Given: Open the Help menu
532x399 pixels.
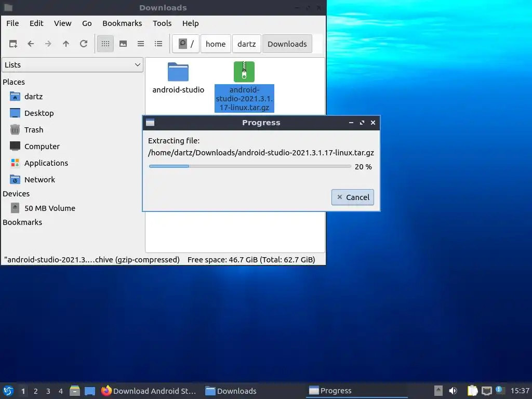Looking at the screenshot, I should [x=190, y=23].
